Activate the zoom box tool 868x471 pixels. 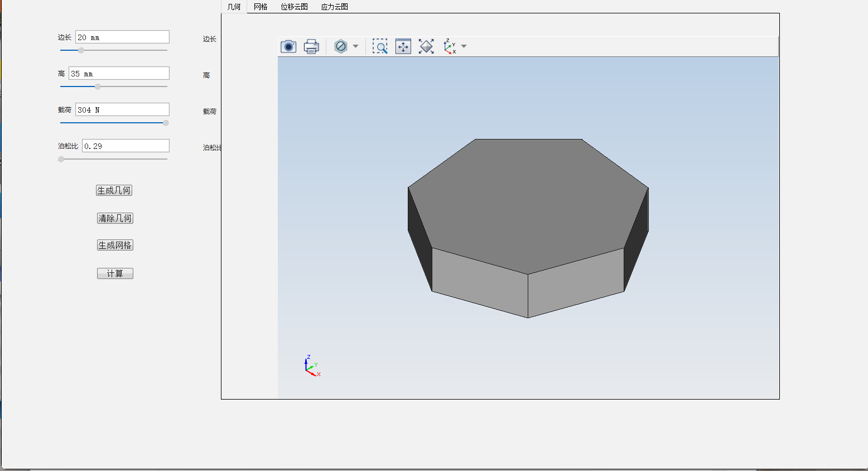pos(380,46)
